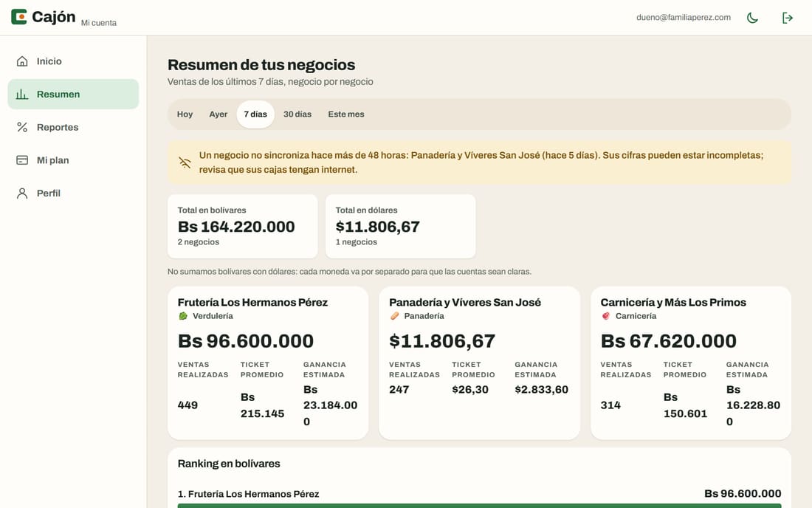This screenshot has width=812, height=508.
Task: Click the green ranking bar for Frutería
Action: click(x=480, y=506)
